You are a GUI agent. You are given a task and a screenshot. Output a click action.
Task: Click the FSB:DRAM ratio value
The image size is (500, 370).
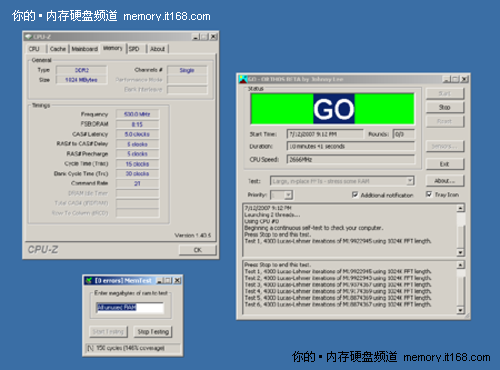(x=137, y=124)
